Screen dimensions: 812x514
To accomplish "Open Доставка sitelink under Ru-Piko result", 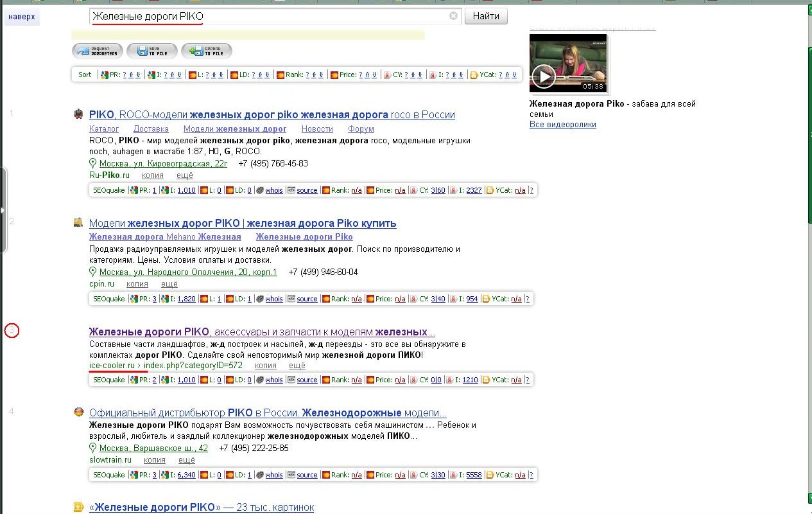I will (151, 129).
